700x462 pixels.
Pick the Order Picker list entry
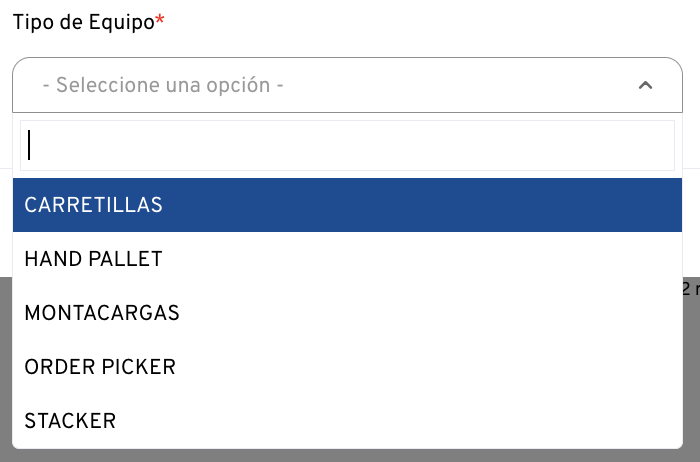click(x=100, y=367)
